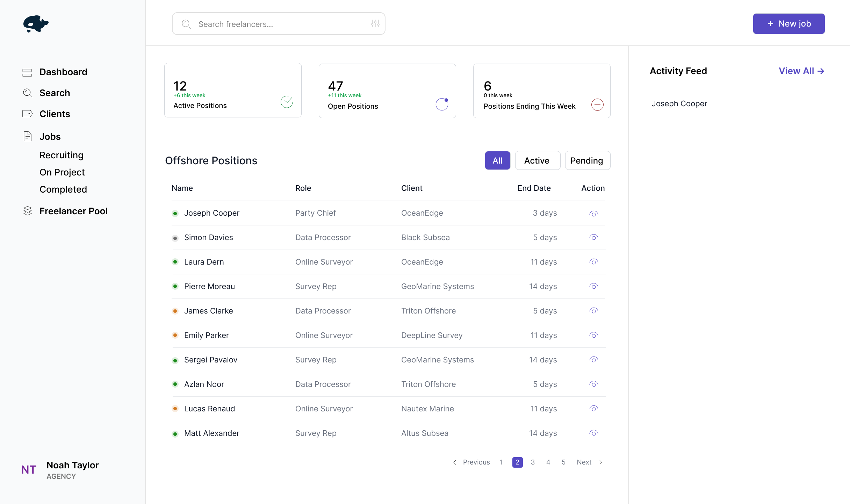Open the View All activity feed link
This screenshot has width=850, height=504.
tap(796, 71)
